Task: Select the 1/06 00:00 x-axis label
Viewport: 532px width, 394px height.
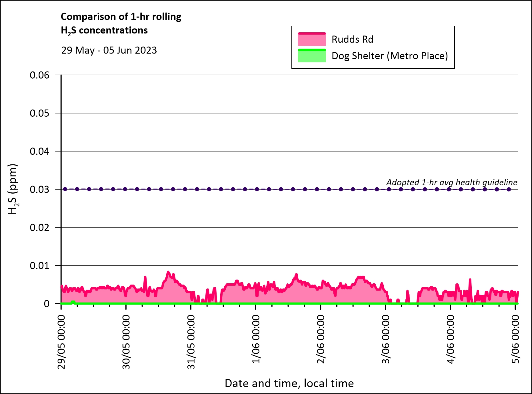Action: 256,339
